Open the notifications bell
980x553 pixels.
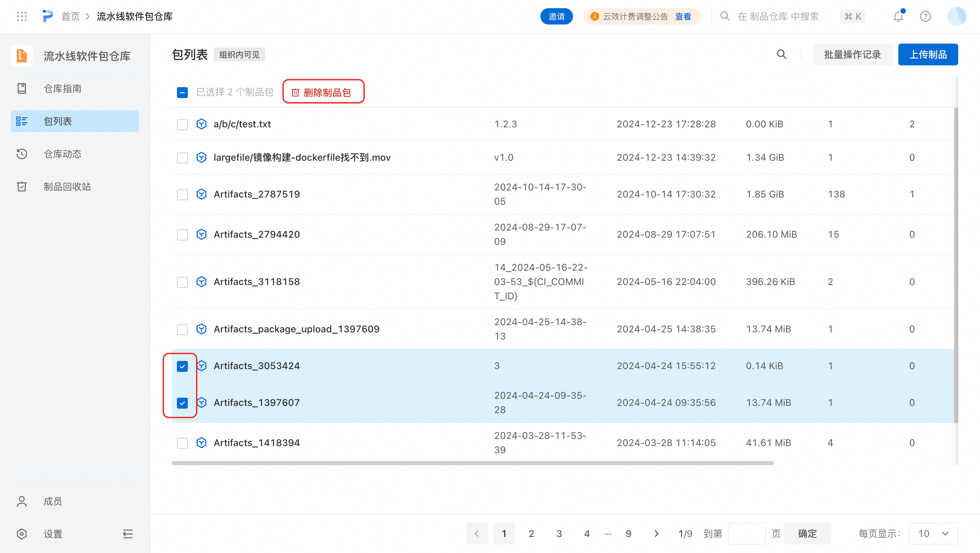click(899, 16)
